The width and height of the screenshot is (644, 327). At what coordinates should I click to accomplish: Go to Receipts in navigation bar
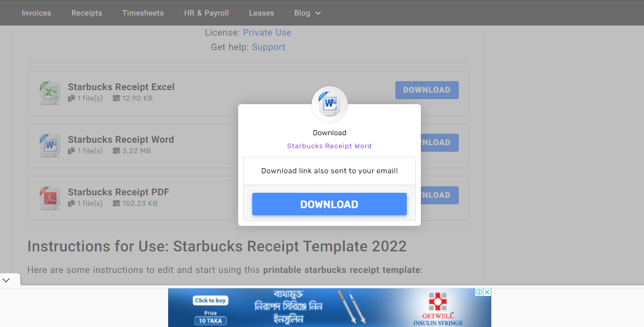[x=87, y=13]
